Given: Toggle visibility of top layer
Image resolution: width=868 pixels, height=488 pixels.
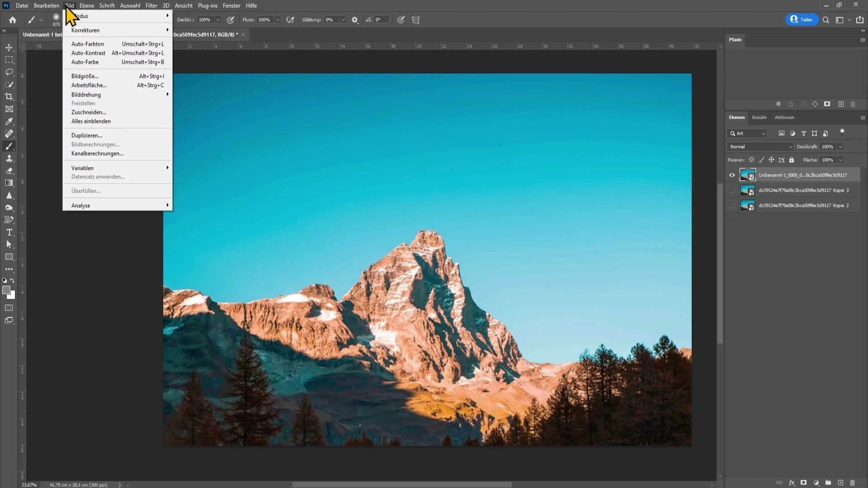Looking at the screenshot, I should point(733,175).
